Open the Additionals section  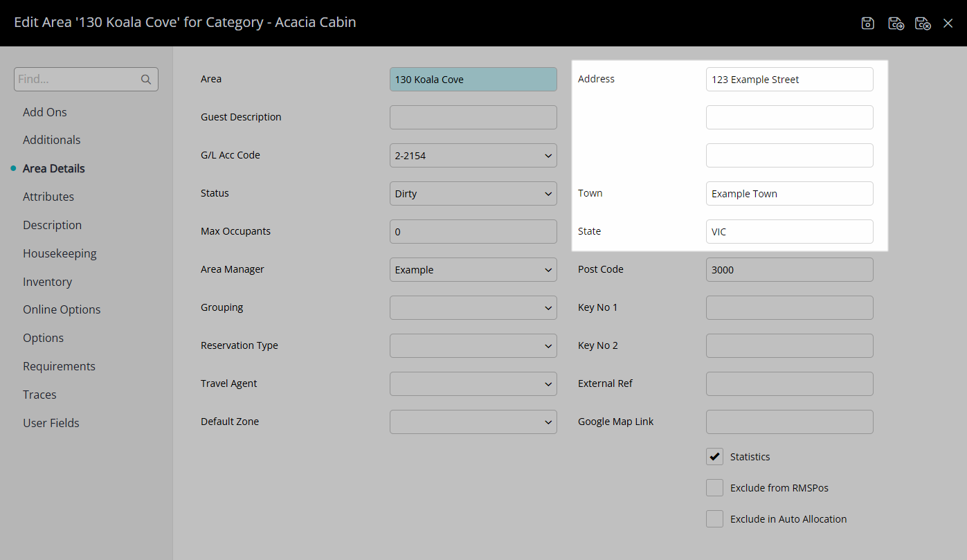pyautogui.click(x=52, y=140)
